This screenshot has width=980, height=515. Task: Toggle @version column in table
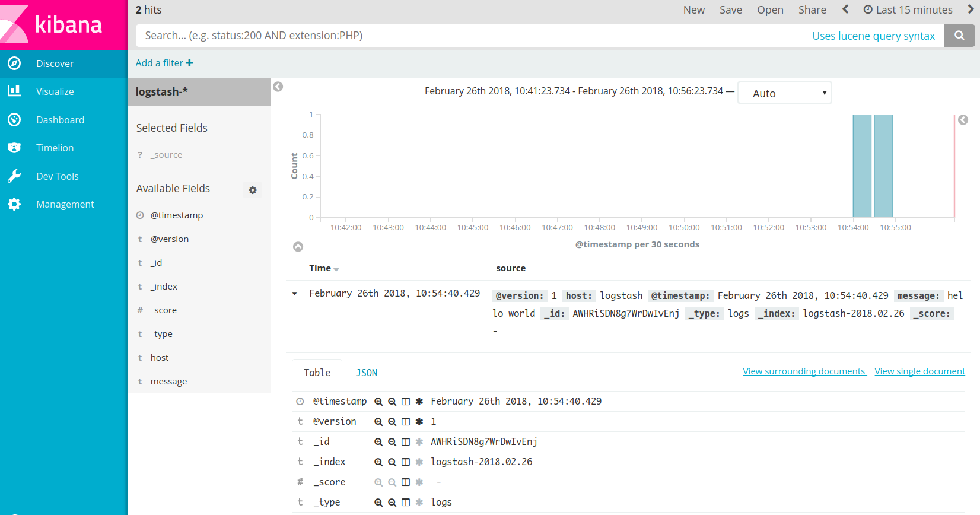pyautogui.click(x=406, y=422)
